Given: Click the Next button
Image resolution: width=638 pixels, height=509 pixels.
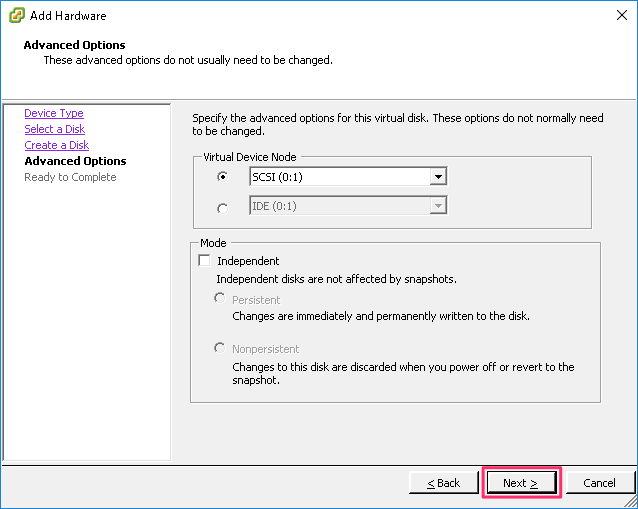Looking at the screenshot, I should click(x=522, y=483).
